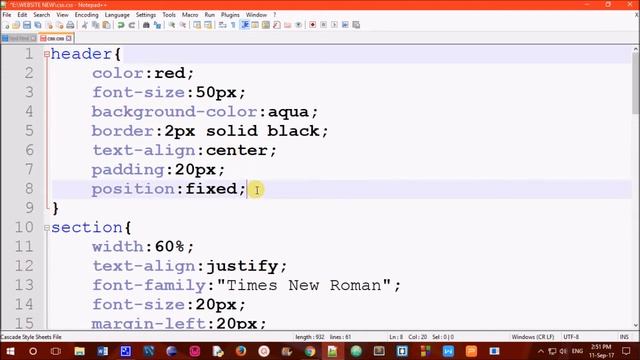Click the Zoom Out toolbar icon
640x360 pixels.
(183, 25)
